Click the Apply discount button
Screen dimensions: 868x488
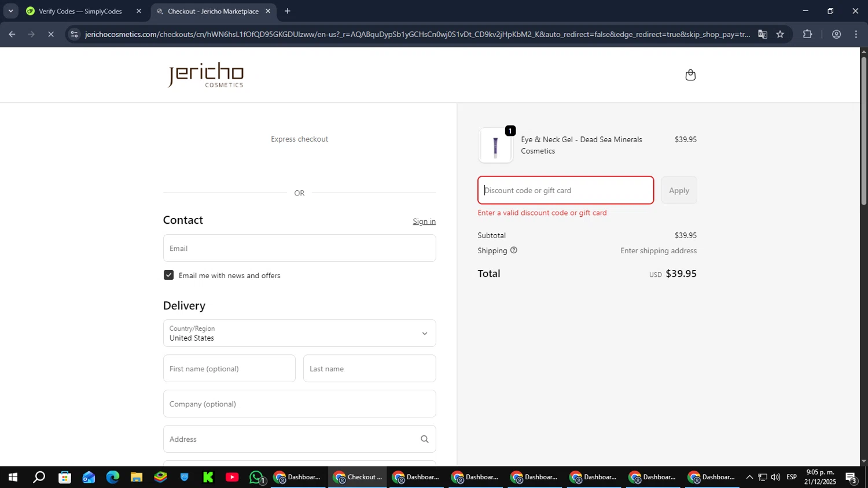pos(679,190)
